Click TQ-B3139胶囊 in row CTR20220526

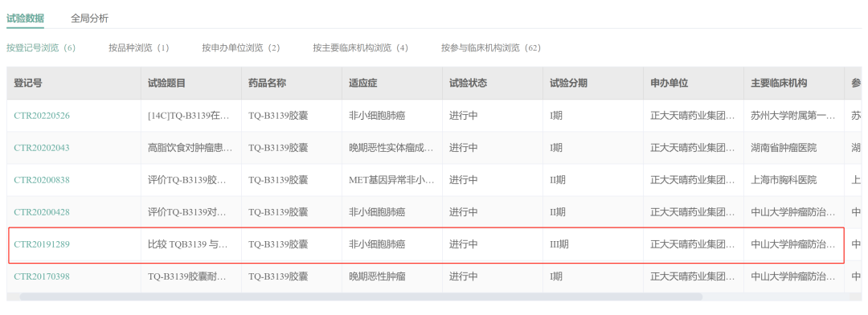click(x=278, y=116)
